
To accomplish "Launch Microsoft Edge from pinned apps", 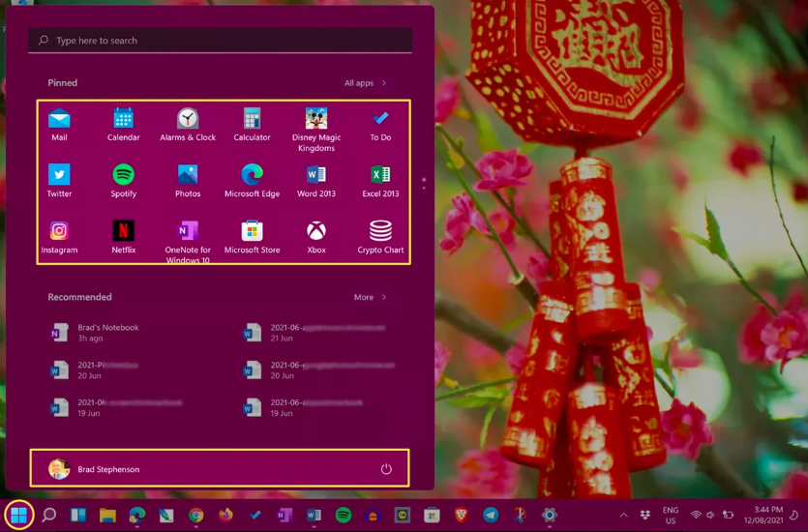I will click(252, 181).
